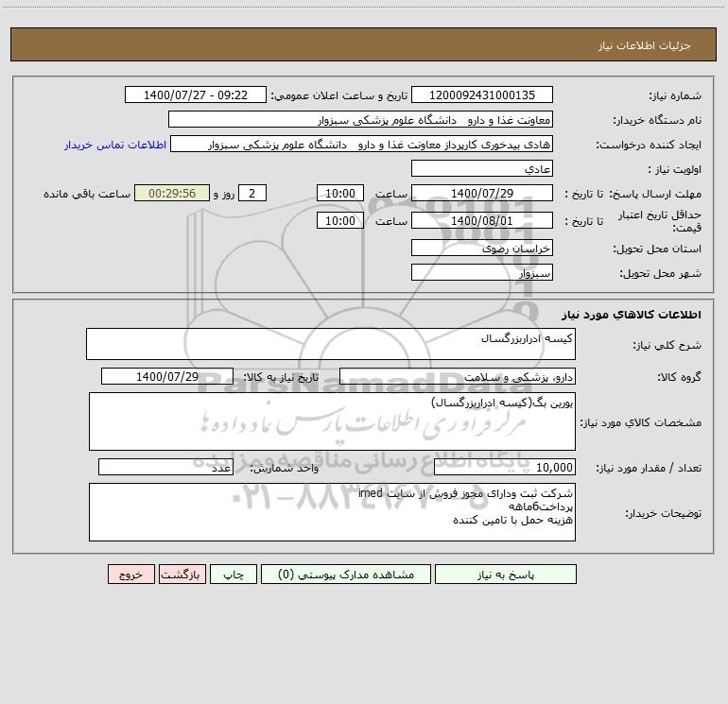728x704 pixels.
Task: Click the واحد شمارش field showing عدد
Action: click(165, 467)
